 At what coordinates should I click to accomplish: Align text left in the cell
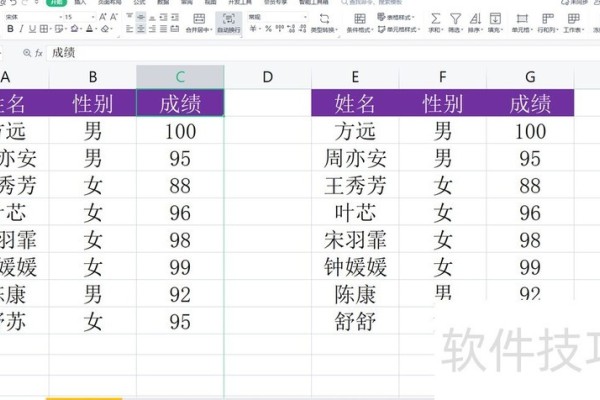tap(129, 29)
